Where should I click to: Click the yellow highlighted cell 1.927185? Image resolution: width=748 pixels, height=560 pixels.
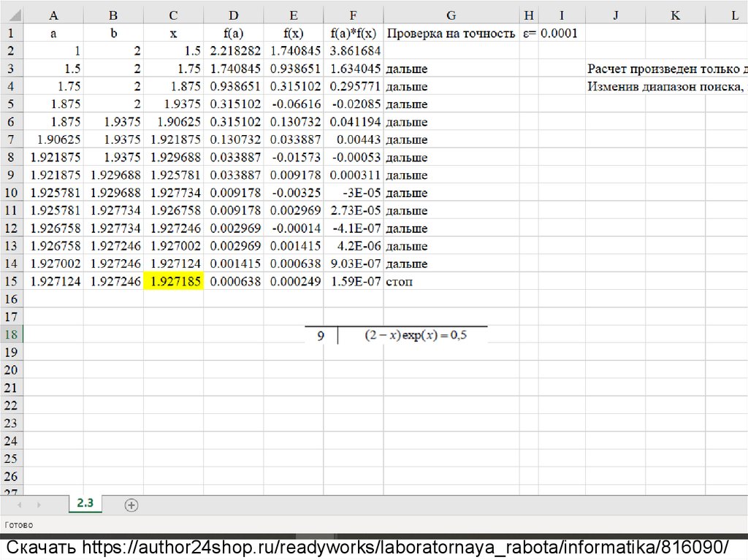[x=174, y=281]
